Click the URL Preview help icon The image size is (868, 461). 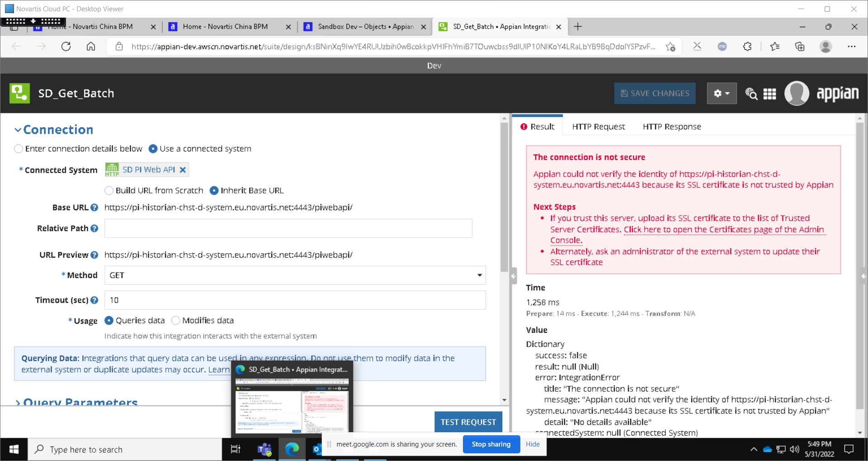94,255
